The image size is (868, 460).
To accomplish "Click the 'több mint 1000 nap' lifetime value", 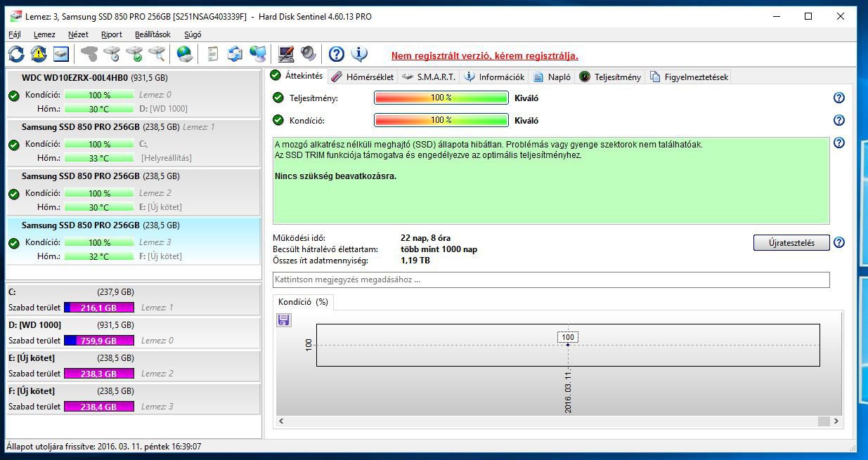I will point(439,249).
